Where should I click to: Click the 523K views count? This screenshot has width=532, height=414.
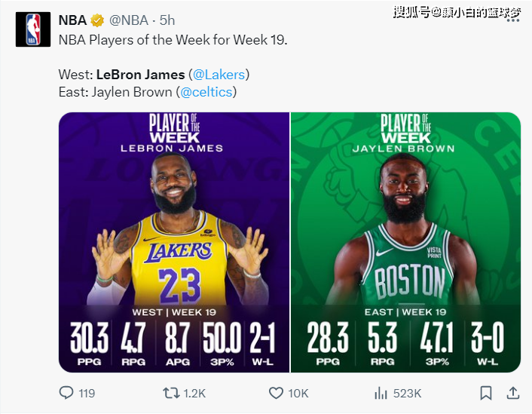pos(407,393)
